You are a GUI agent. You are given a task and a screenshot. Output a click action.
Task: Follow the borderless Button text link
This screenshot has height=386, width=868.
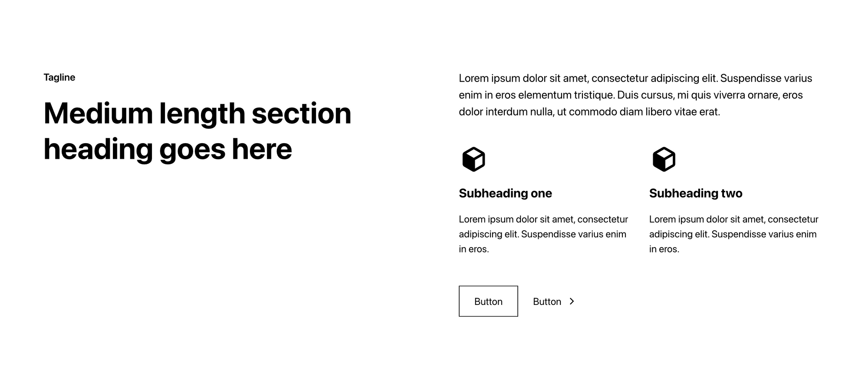pyautogui.click(x=547, y=301)
